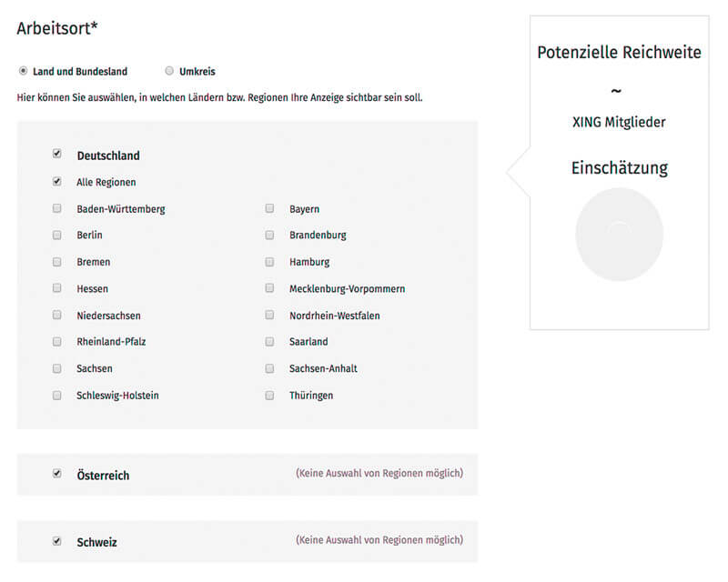The image size is (728, 582).
Task: Select the Nordrhein-Westfalen checkbox
Action: click(269, 316)
